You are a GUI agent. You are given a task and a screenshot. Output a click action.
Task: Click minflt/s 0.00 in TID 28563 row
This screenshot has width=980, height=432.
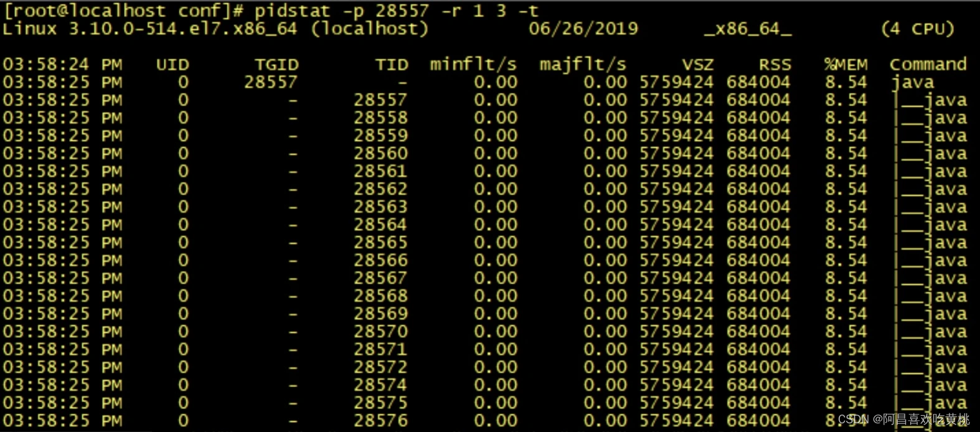coord(495,207)
